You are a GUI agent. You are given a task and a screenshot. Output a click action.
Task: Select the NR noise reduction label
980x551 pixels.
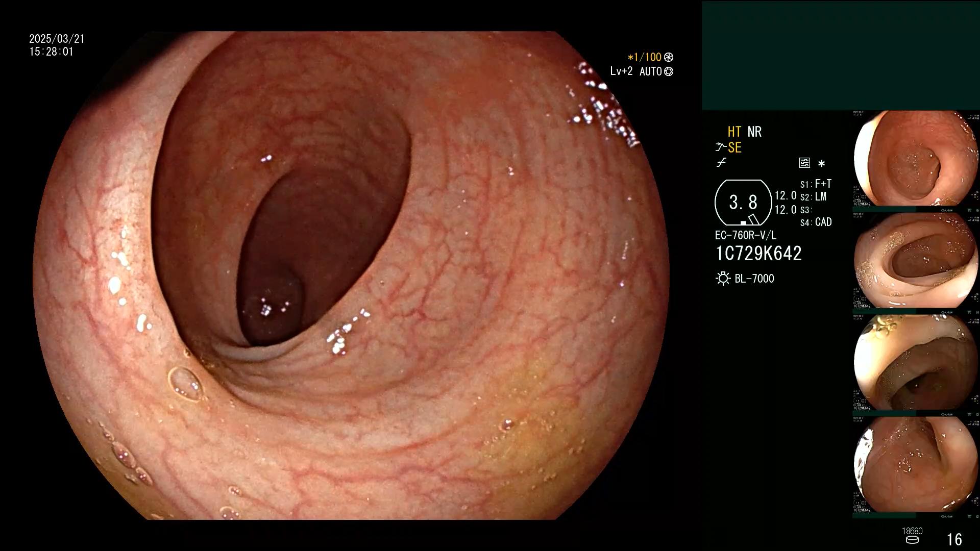[754, 132]
